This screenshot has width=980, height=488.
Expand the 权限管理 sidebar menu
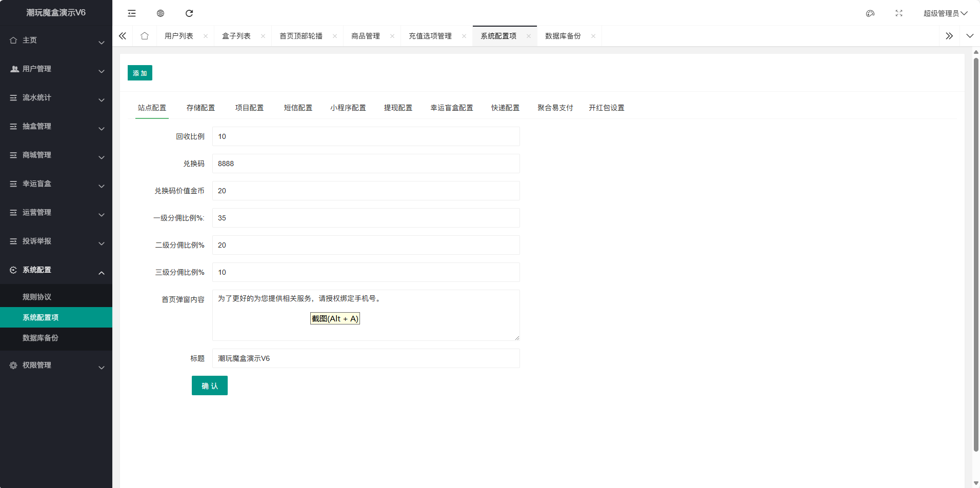point(56,365)
